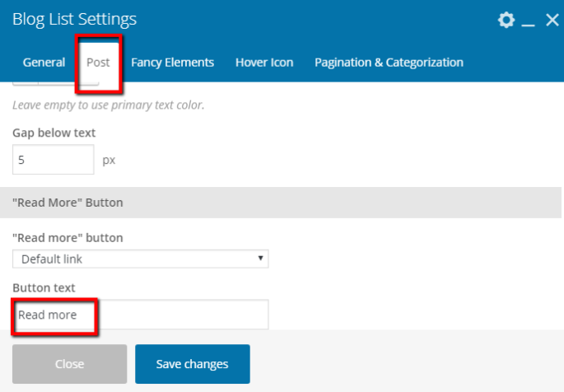Image resolution: width=564 pixels, height=392 pixels.
Task: Minimize the Blog List Settings panel
Action: coord(529,21)
